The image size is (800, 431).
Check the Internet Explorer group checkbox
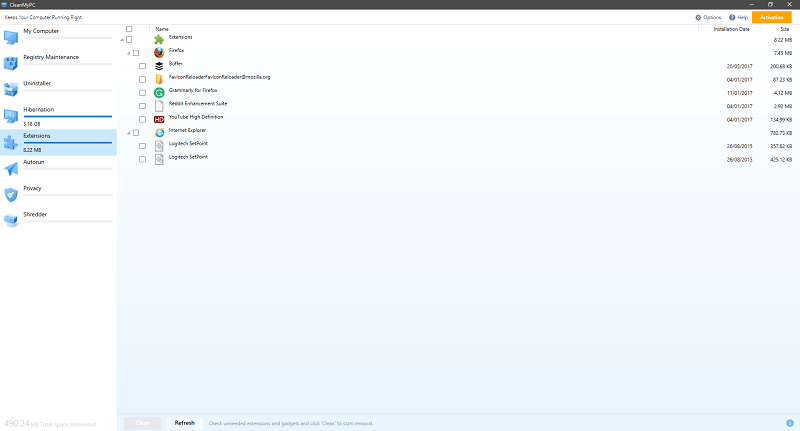[x=136, y=133]
